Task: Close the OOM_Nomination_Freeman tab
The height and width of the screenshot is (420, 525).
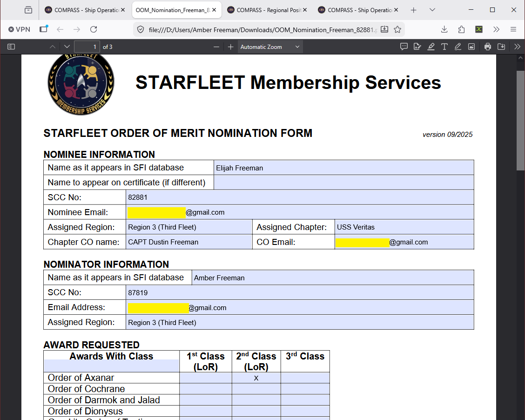Action: coord(214,10)
